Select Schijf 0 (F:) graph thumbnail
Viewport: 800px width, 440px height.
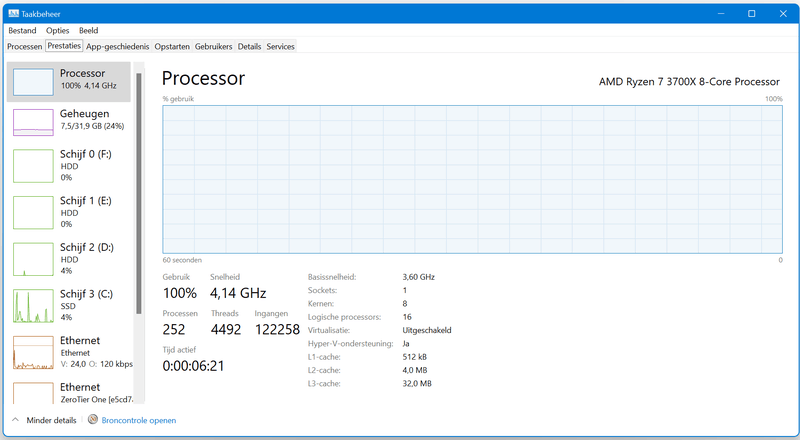click(x=33, y=166)
